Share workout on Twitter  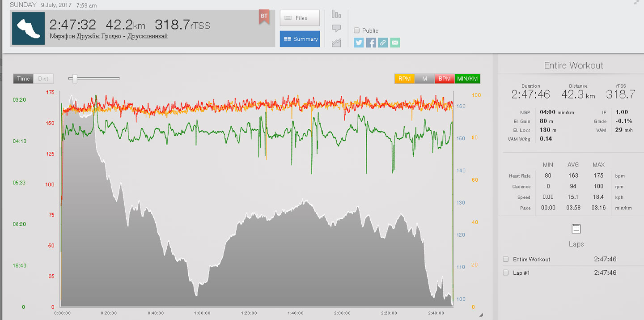pyautogui.click(x=359, y=43)
